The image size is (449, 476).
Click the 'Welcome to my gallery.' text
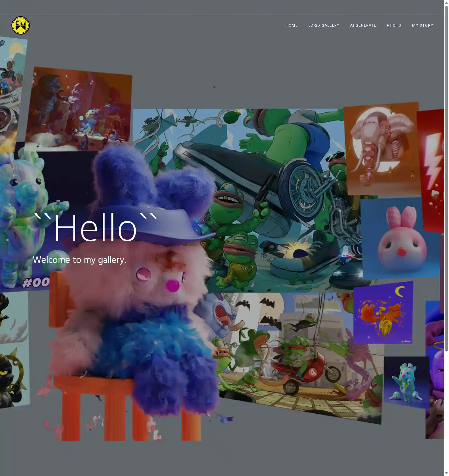pos(79,260)
